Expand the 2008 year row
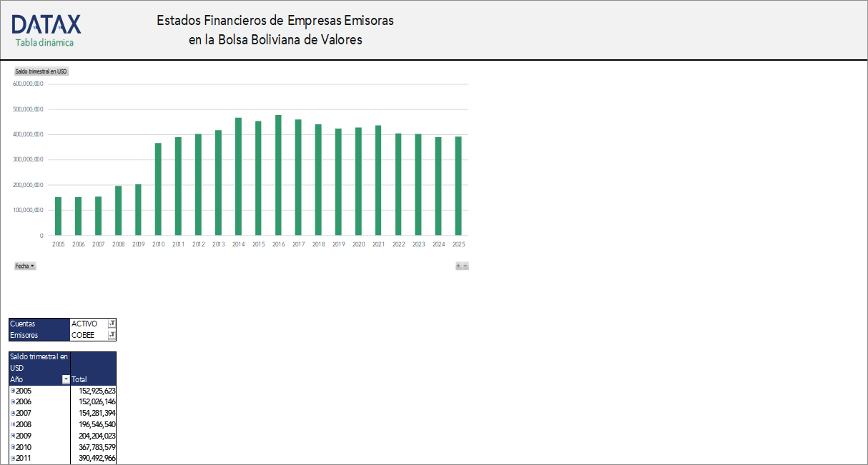This screenshot has width=868, height=465. 13,424
